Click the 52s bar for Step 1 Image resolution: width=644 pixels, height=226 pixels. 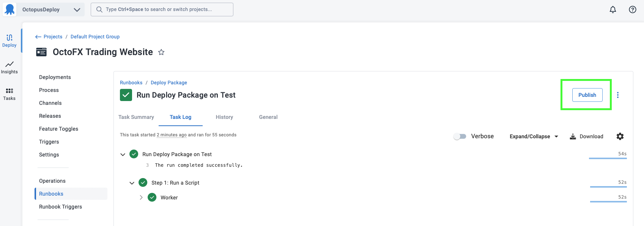[608, 186]
